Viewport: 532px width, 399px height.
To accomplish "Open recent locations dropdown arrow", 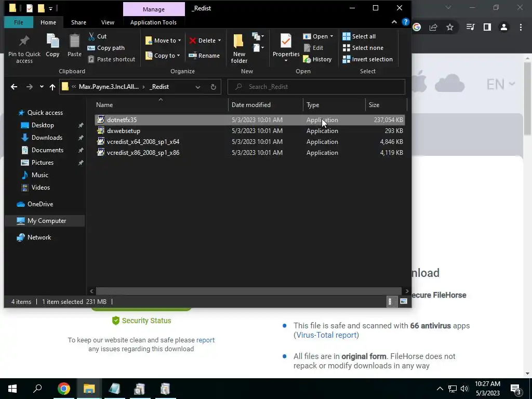I will pos(42,87).
